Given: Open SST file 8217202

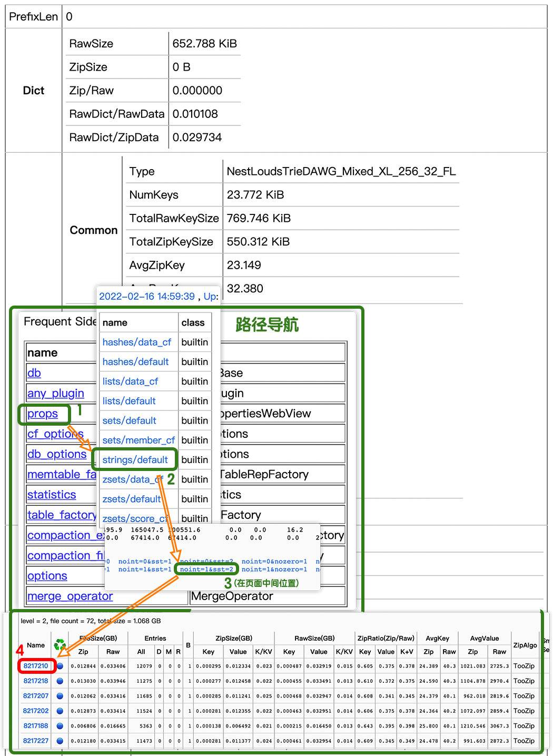Looking at the screenshot, I should tap(36, 711).
